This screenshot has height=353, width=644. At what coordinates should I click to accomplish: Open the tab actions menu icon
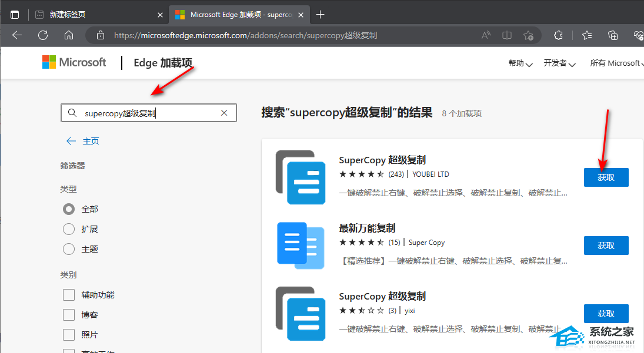click(15, 15)
